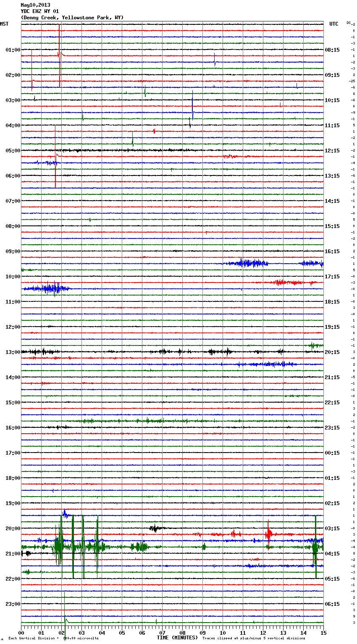
Task: Select the 02:00 MST time label
Action: [13, 75]
